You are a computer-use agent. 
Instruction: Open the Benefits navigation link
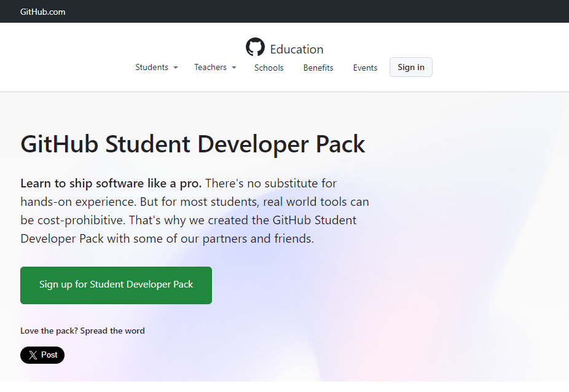[318, 68]
